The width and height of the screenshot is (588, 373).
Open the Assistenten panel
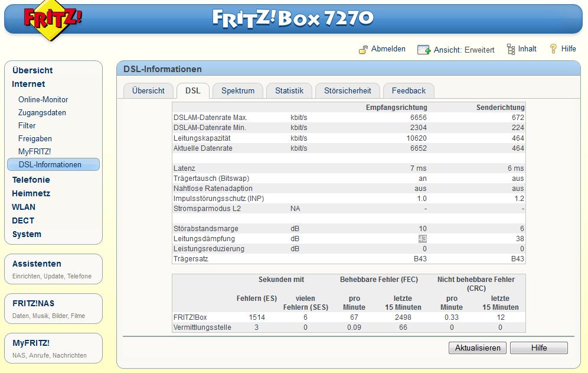tap(53, 269)
